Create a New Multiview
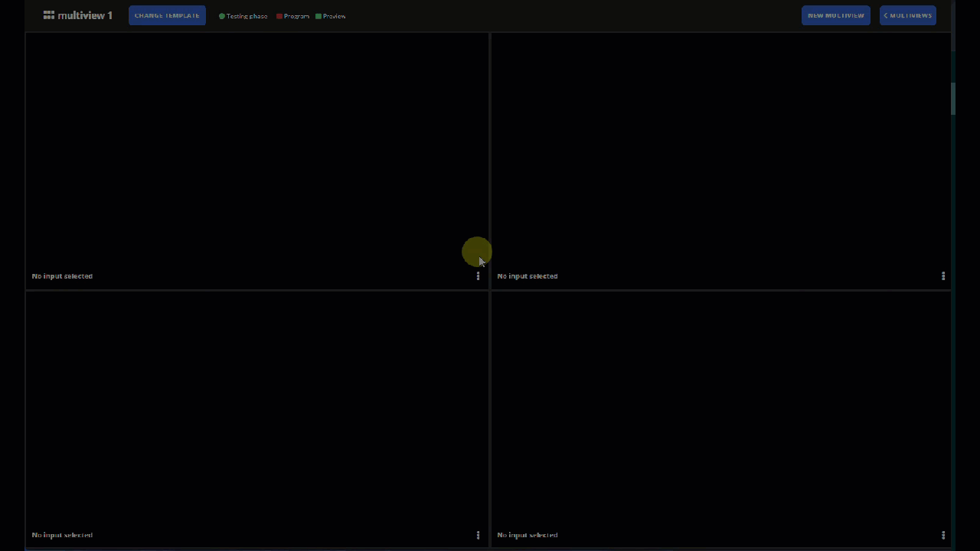Screen dimensions: 980x551 click(x=835, y=15)
